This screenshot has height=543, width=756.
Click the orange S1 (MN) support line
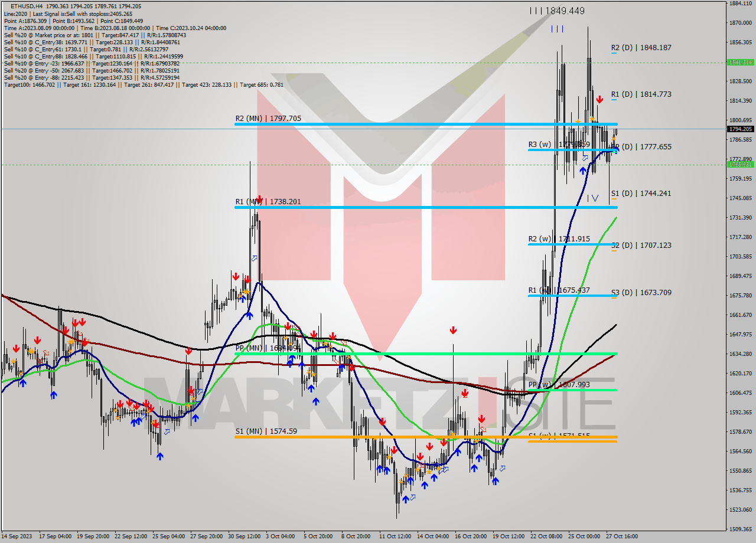425,437
